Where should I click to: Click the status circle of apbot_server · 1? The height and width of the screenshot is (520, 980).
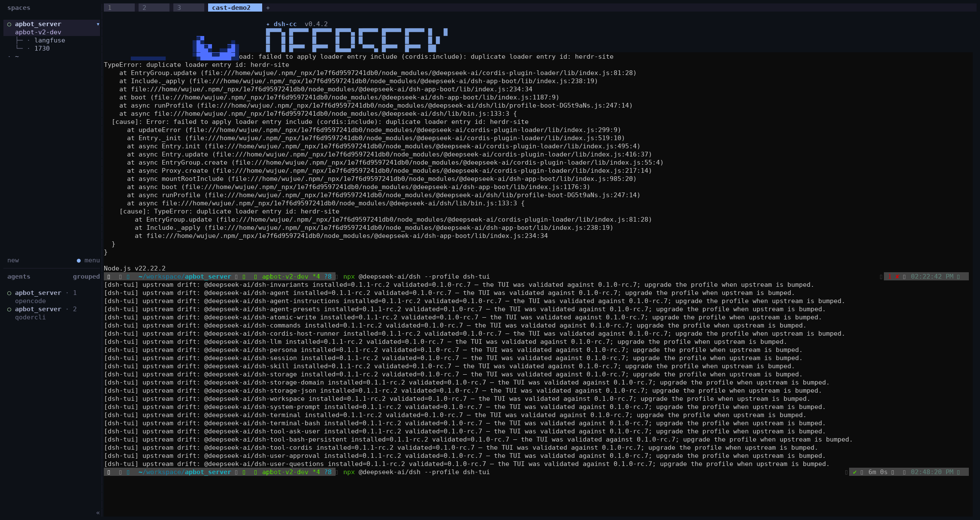point(9,293)
